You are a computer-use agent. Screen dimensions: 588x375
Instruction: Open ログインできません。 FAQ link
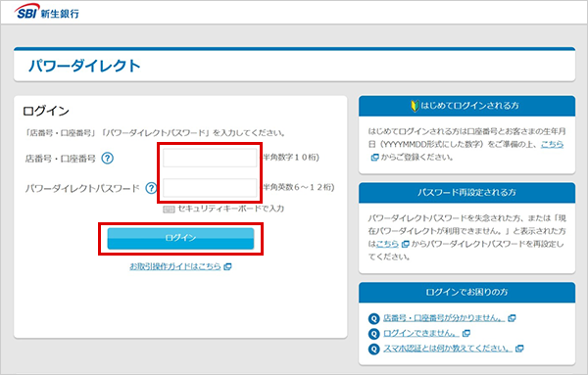pyautogui.click(x=421, y=333)
